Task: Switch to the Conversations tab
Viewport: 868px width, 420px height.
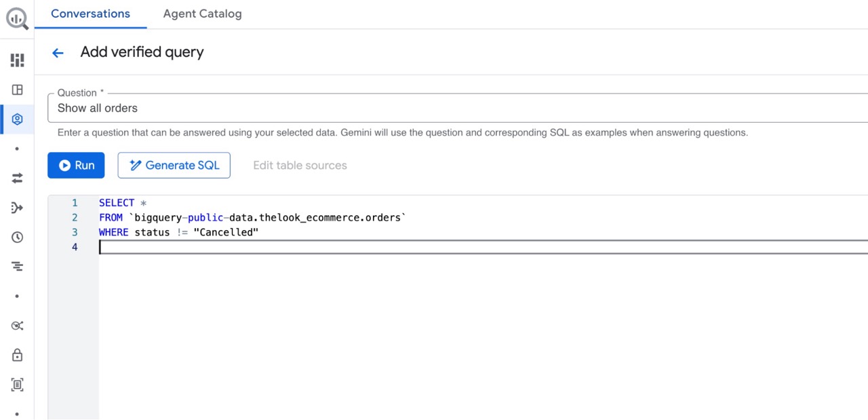Action: coord(90,14)
